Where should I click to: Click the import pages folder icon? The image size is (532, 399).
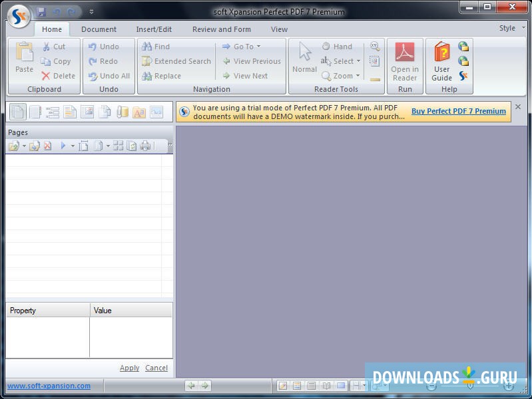coord(14,146)
